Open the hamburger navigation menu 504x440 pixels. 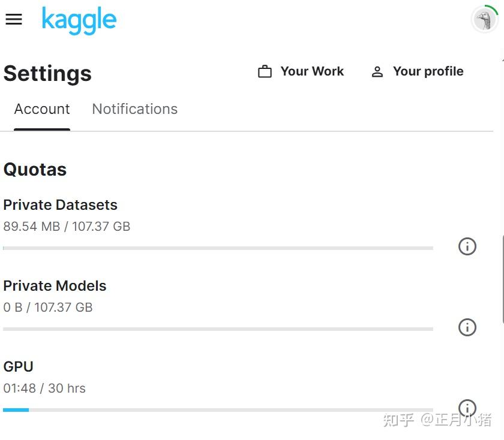(x=14, y=19)
